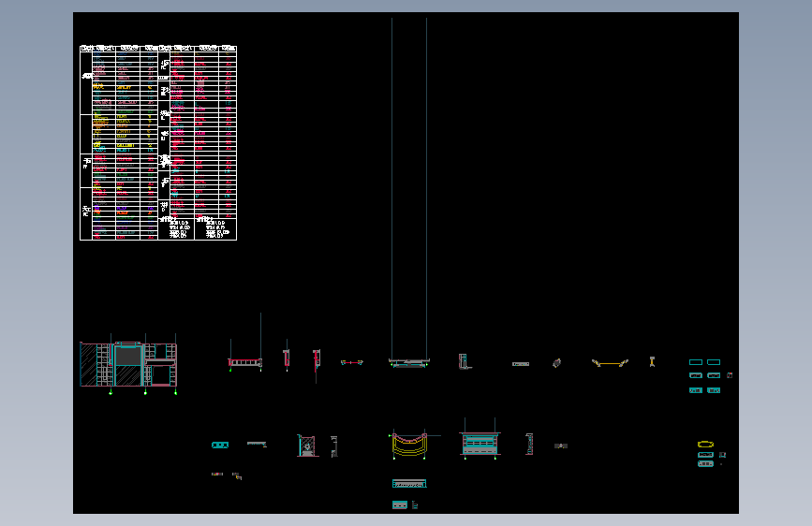812x526 pixels.
Task: Click the short red double-arrow bar
Action: point(352,362)
